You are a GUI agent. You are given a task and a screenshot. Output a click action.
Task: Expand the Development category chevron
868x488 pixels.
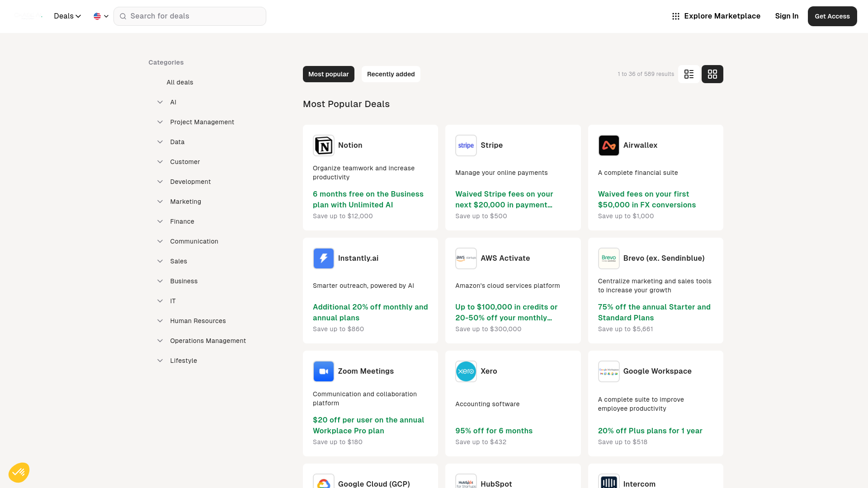click(160, 182)
